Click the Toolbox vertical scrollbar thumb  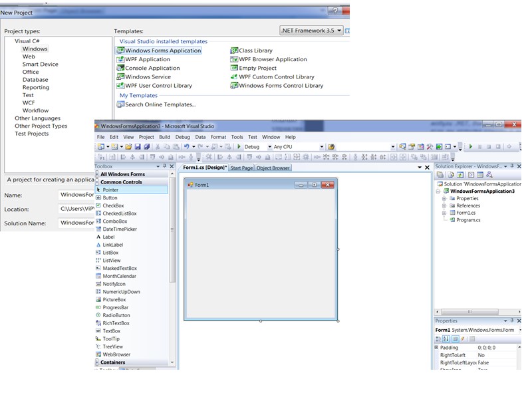pyautogui.click(x=172, y=229)
